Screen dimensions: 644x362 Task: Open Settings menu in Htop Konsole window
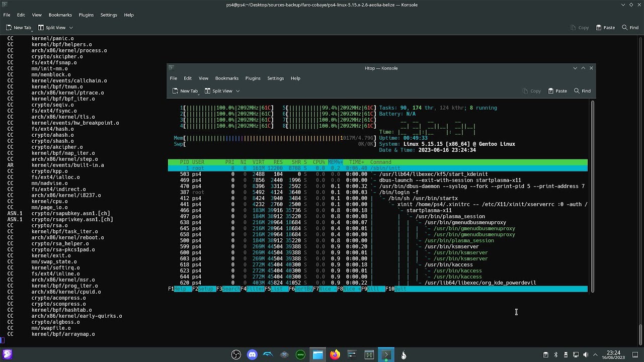point(275,78)
